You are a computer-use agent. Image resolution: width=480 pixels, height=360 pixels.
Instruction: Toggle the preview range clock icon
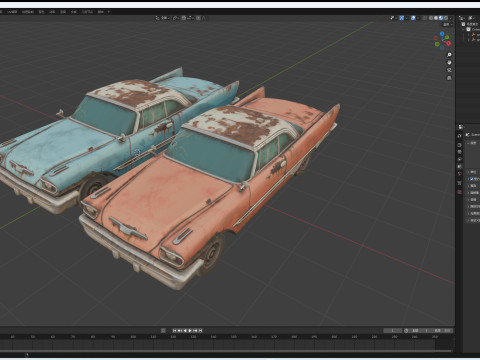pos(406,331)
